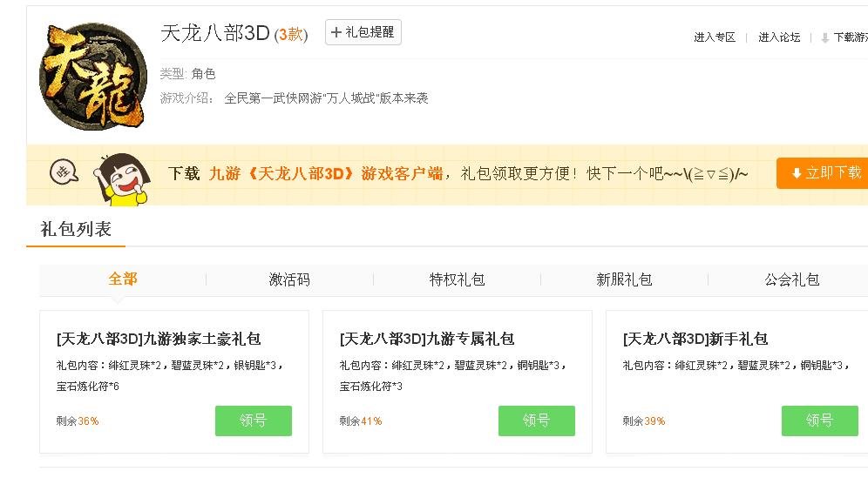Open the 进入专区 link
Viewport: 868px width, 498px height.
click(715, 37)
